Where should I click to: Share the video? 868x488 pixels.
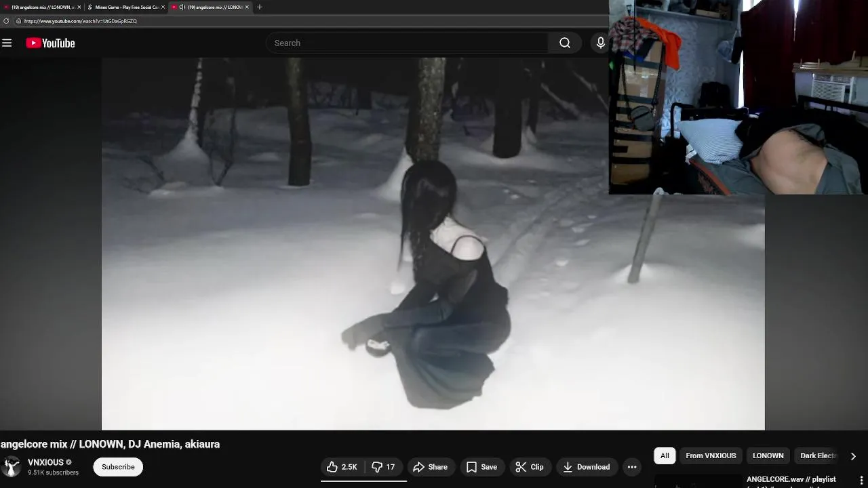pyautogui.click(x=431, y=466)
